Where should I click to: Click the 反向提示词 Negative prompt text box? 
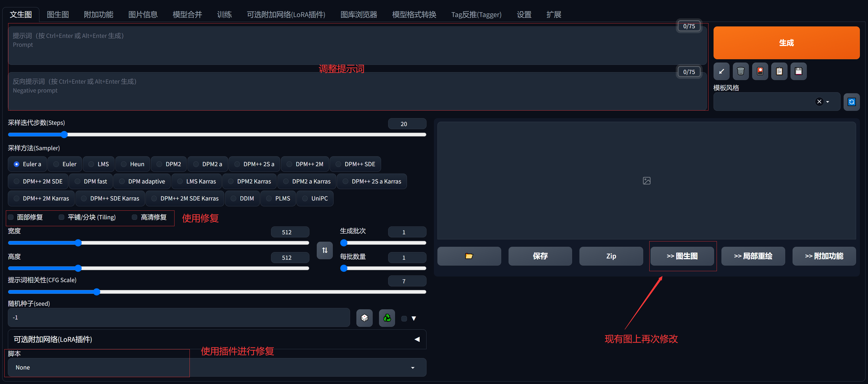[357, 91]
